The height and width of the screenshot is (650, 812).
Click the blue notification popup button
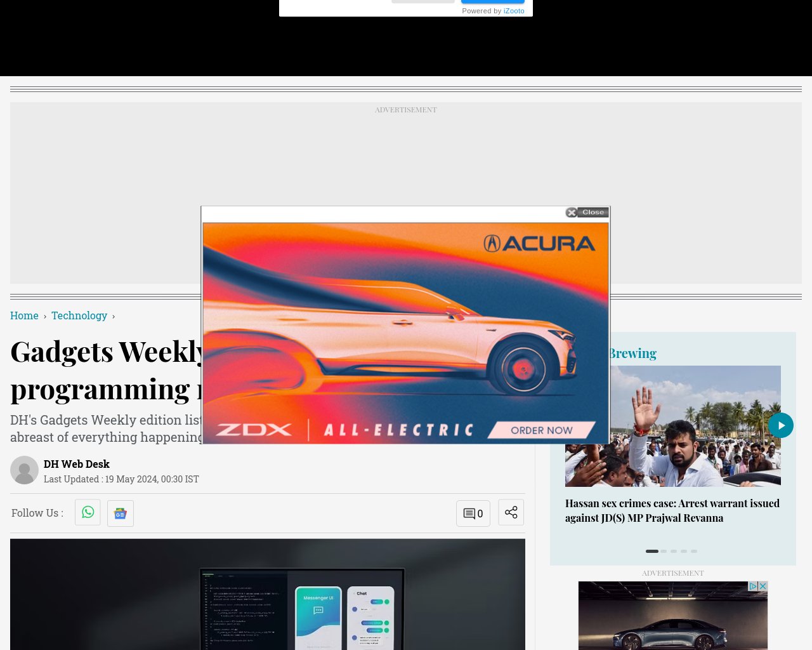pyautogui.click(x=493, y=2)
